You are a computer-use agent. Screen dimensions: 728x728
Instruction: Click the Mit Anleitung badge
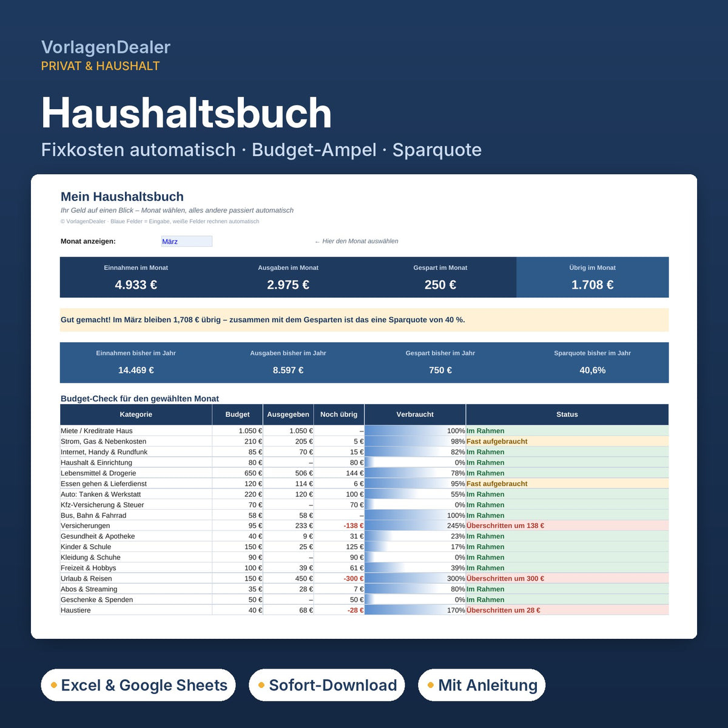pyautogui.click(x=482, y=685)
